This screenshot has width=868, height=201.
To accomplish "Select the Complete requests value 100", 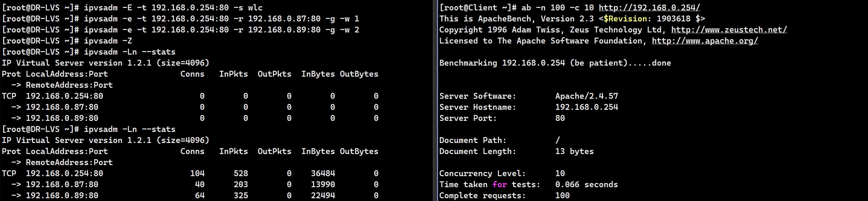I will coord(563,195).
